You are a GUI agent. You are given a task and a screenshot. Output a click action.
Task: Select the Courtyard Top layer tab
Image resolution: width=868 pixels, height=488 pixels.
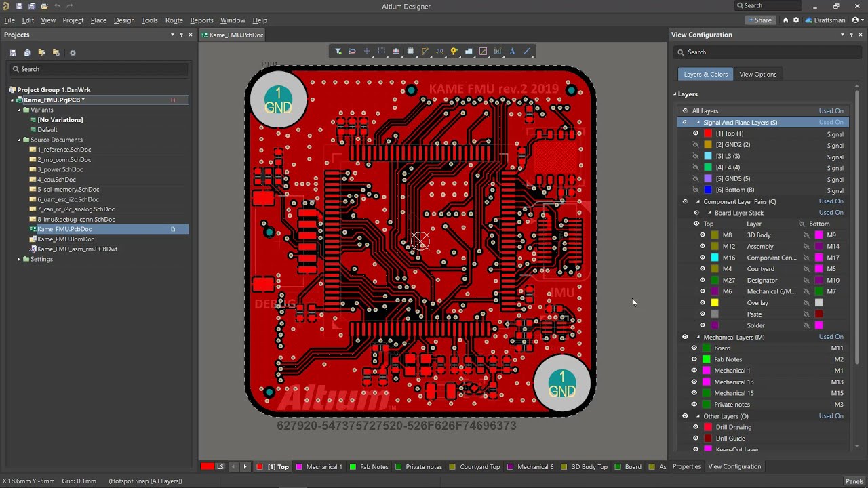click(474, 466)
